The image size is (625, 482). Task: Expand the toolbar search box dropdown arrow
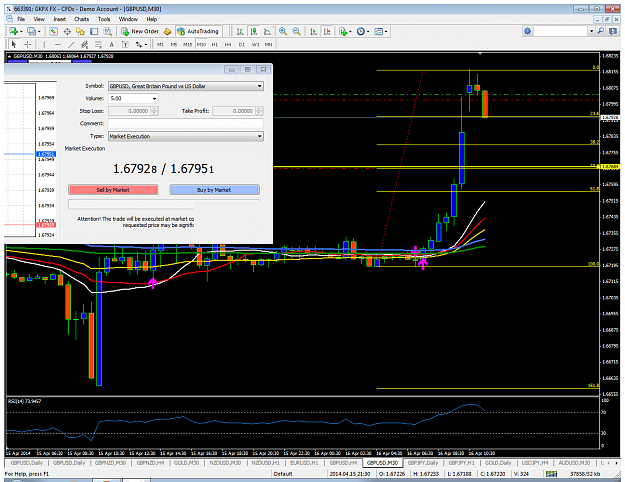pos(591,31)
